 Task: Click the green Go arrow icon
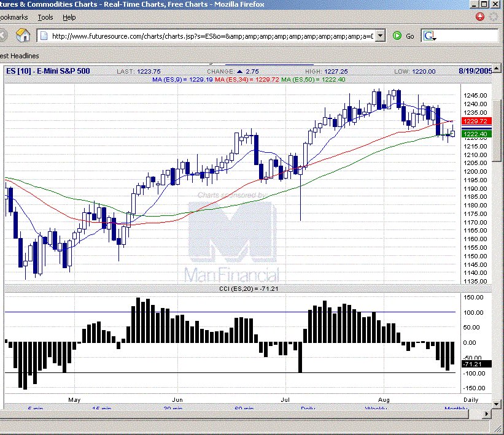[397, 36]
